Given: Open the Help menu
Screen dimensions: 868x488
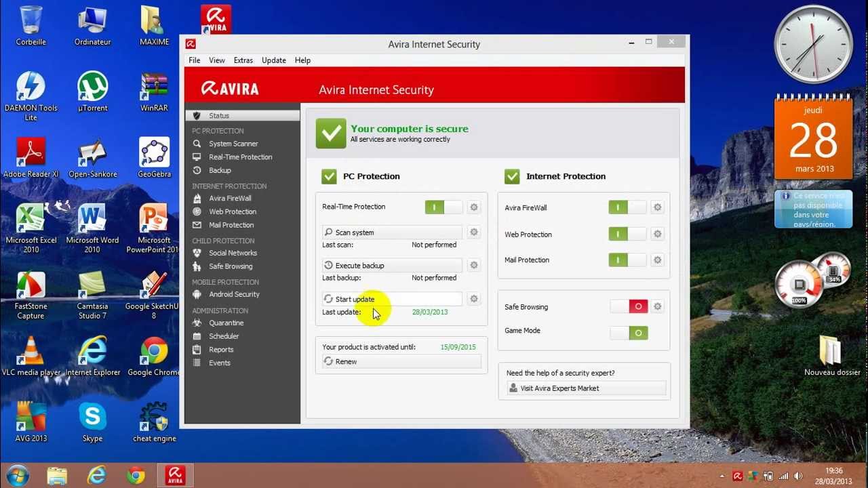Looking at the screenshot, I should point(302,60).
